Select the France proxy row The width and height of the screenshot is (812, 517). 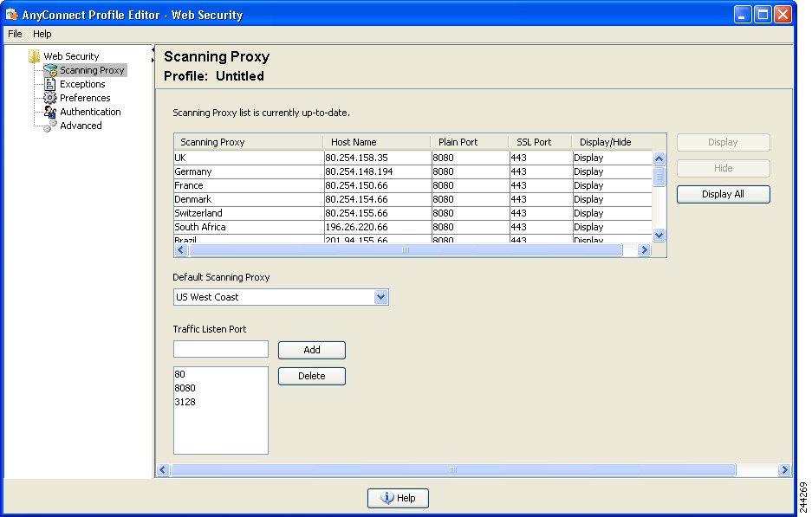point(412,186)
